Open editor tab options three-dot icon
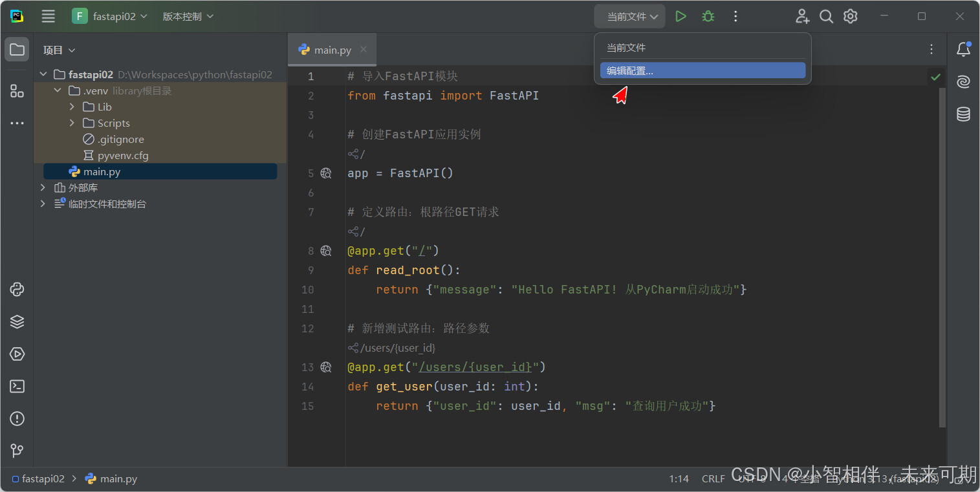980x492 pixels. (x=931, y=49)
